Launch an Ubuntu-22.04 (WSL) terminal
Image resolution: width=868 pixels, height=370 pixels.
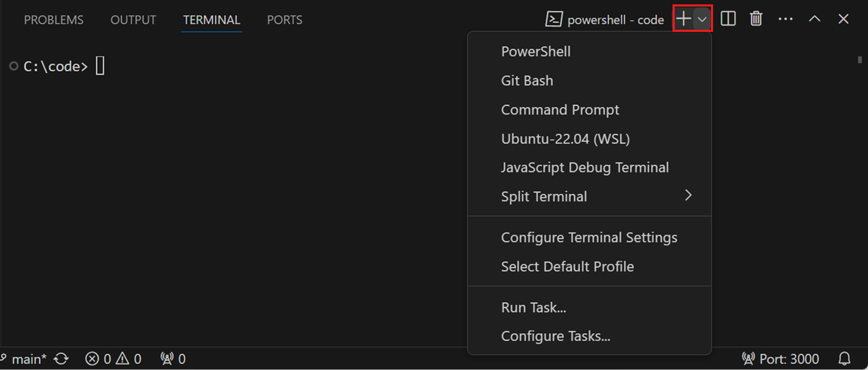pos(565,138)
